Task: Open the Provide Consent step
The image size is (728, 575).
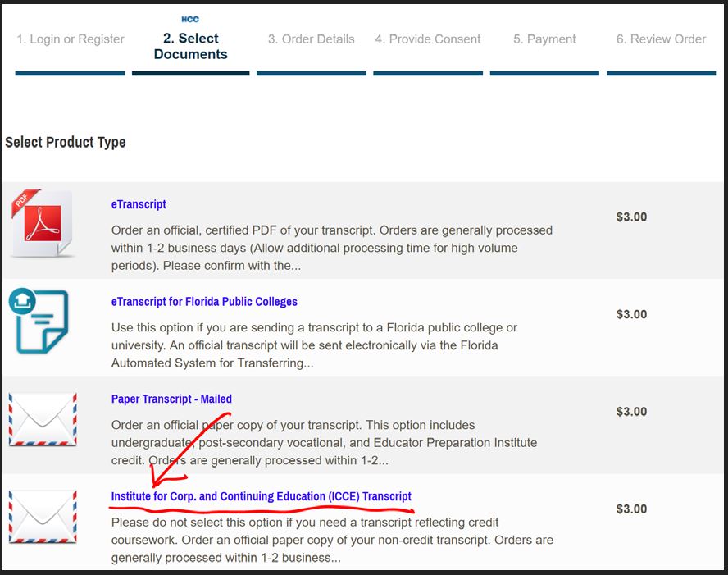Action: click(x=428, y=39)
